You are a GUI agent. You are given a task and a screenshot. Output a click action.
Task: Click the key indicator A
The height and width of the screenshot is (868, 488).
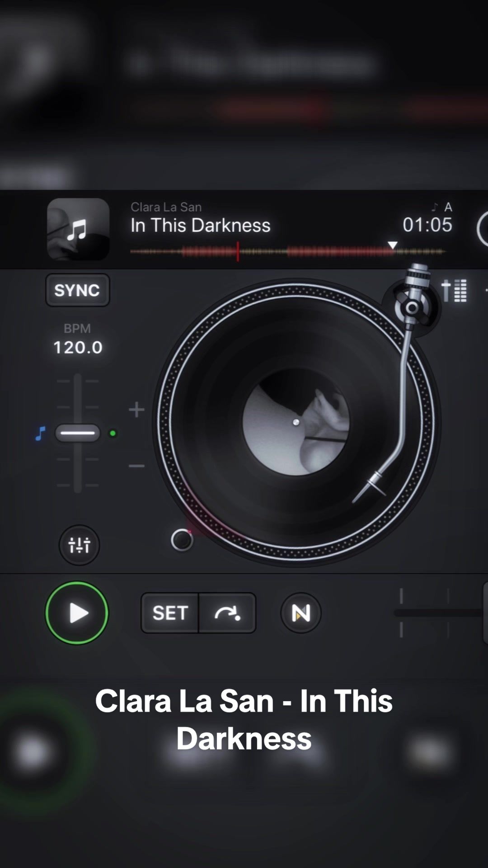click(x=448, y=207)
